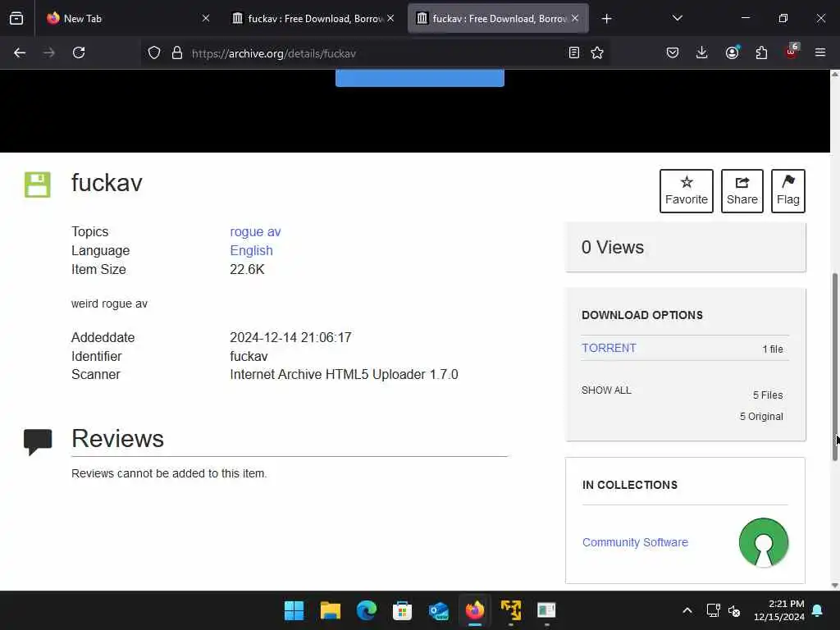
Task: Close the New Tab tab
Action: 206,18
